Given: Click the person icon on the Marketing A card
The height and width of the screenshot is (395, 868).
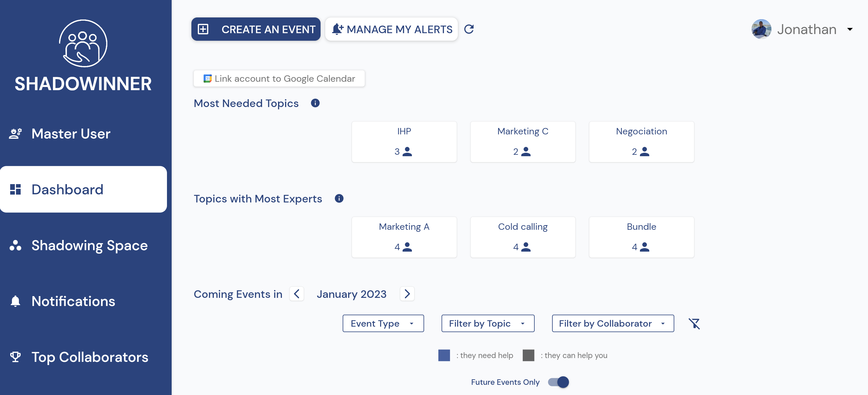Looking at the screenshot, I should click(407, 247).
